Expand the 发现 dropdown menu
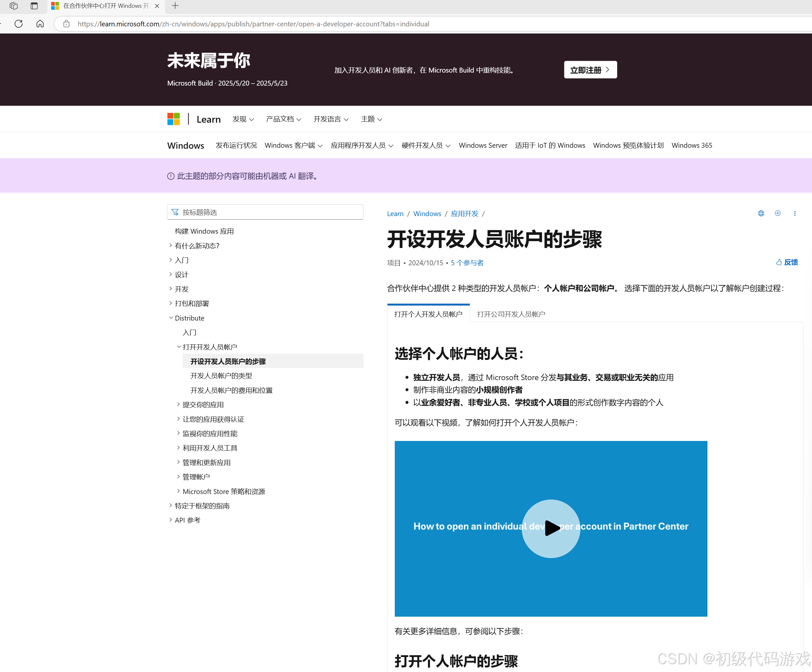 tap(243, 119)
